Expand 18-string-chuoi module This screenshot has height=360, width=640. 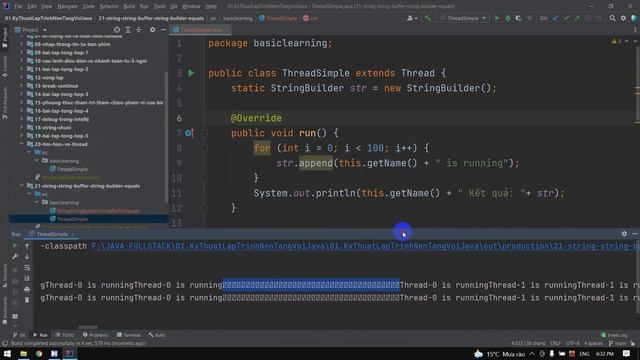(22, 127)
